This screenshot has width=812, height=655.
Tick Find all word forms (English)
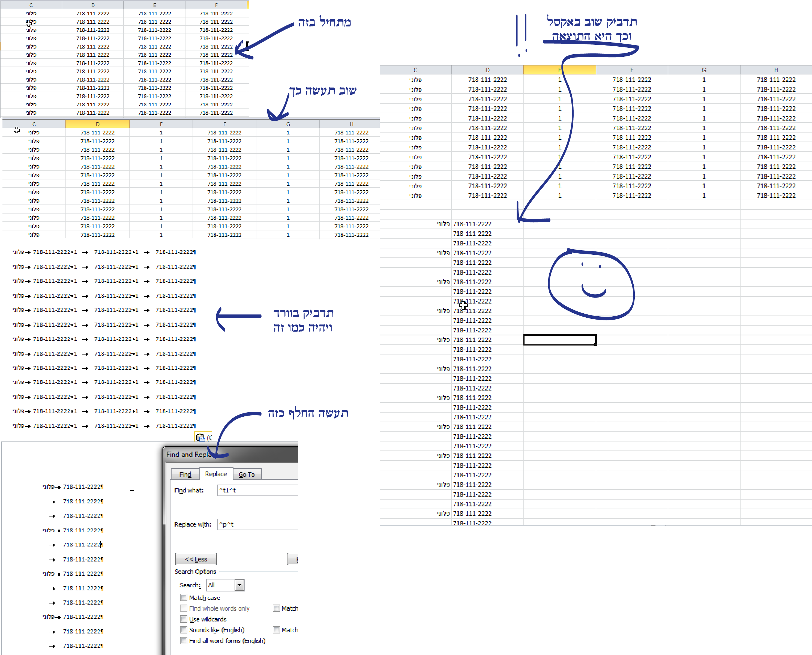(x=184, y=640)
